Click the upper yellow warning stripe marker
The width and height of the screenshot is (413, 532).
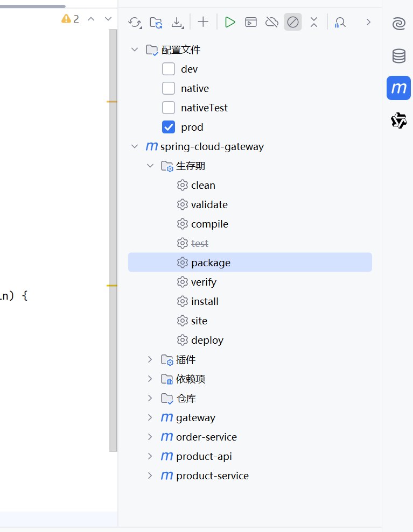click(x=112, y=102)
